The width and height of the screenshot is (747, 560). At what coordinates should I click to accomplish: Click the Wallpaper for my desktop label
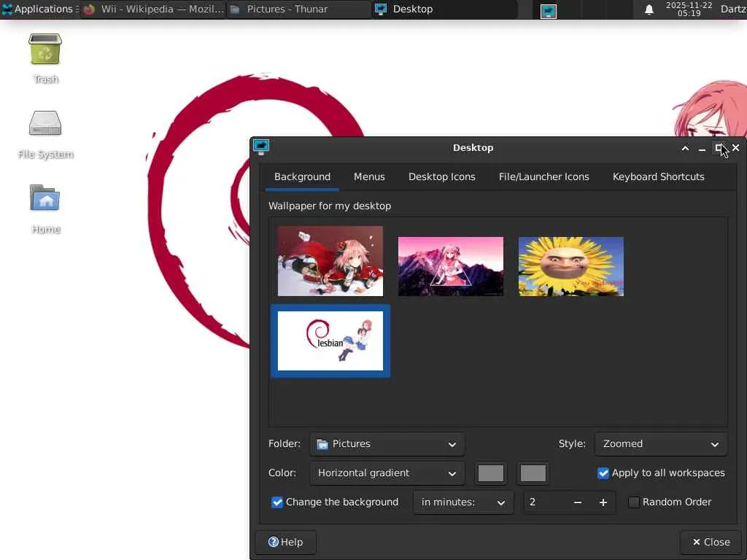(330, 206)
